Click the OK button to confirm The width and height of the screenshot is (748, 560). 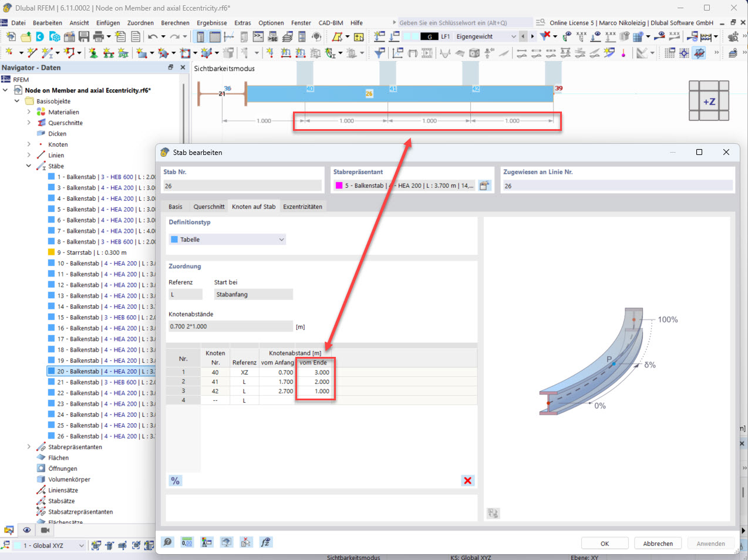(x=605, y=543)
